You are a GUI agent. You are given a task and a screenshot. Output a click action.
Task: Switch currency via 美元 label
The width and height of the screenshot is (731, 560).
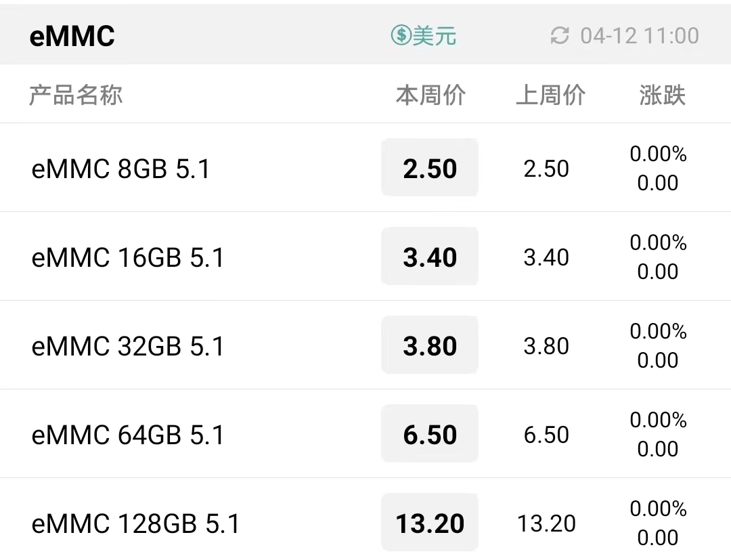(434, 36)
